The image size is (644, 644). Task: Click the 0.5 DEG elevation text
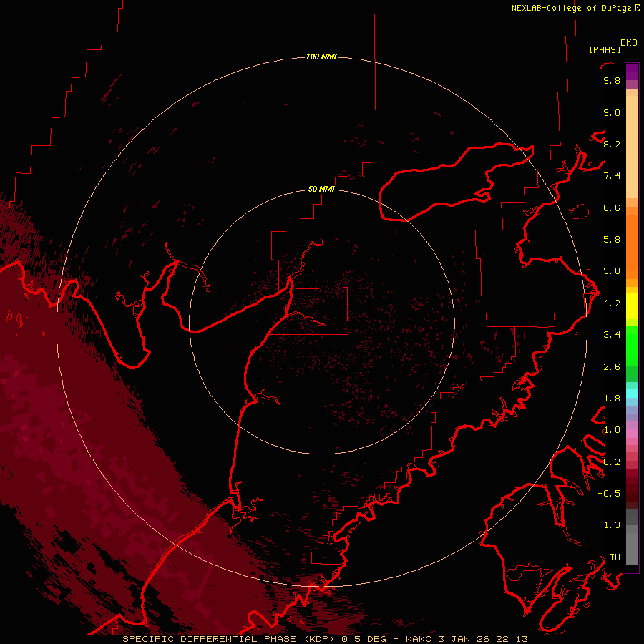pyautogui.click(x=364, y=639)
